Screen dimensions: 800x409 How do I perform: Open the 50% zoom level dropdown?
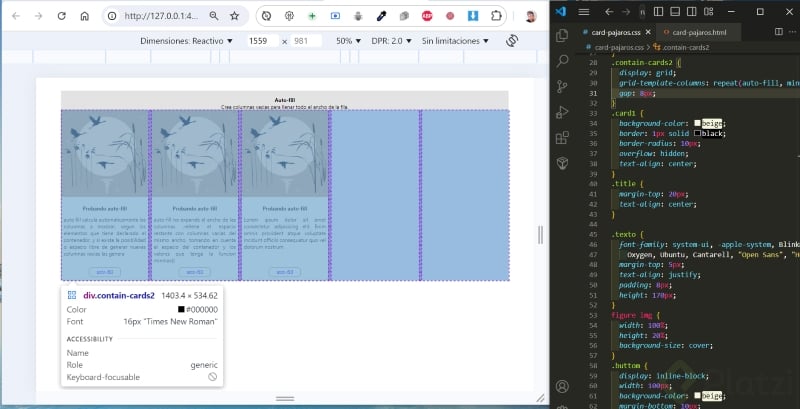pos(349,41)
